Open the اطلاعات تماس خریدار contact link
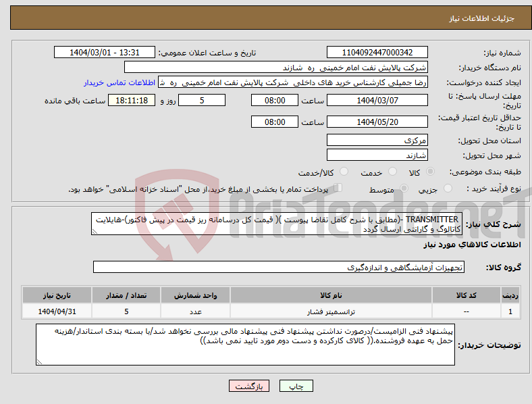The width and height of the screenshot is (532, 404). click(119, 82)
